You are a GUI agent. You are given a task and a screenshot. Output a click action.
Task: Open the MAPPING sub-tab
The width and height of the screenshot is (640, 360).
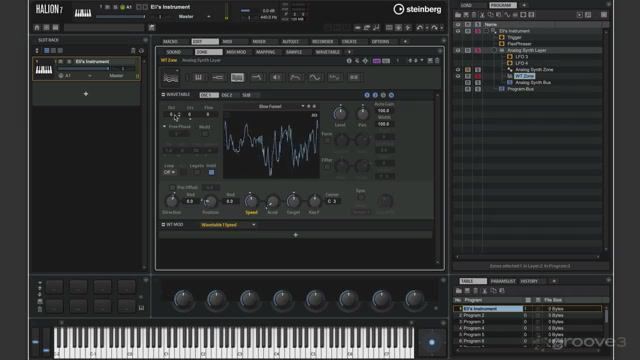266,52
